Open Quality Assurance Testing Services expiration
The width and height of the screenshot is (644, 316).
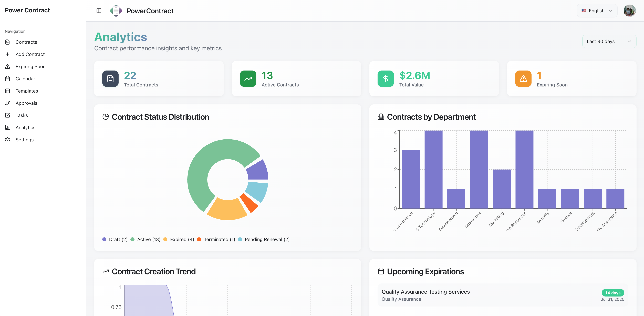pyautogui.click(x=425, y=292)
